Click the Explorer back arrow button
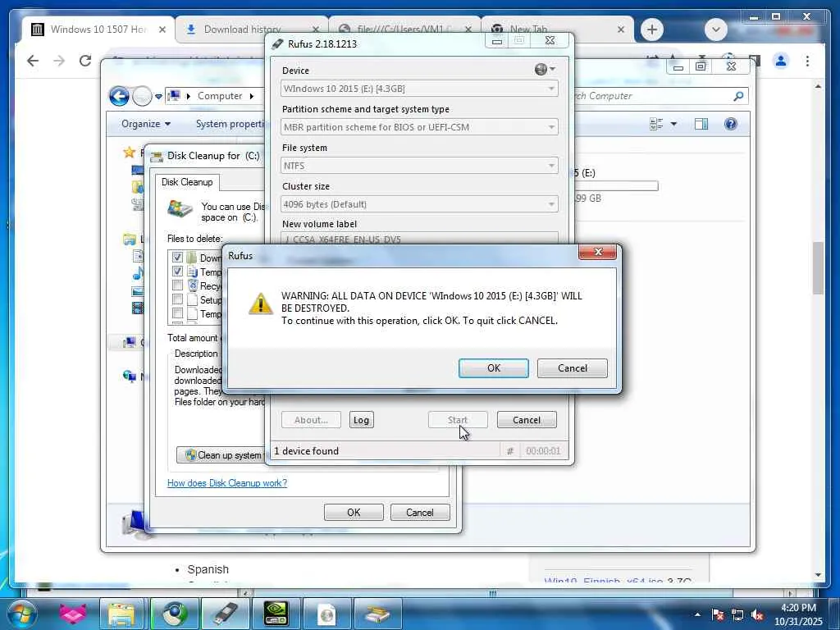Image resolution: width=840 pixels, height=630 pixels. 120,97
